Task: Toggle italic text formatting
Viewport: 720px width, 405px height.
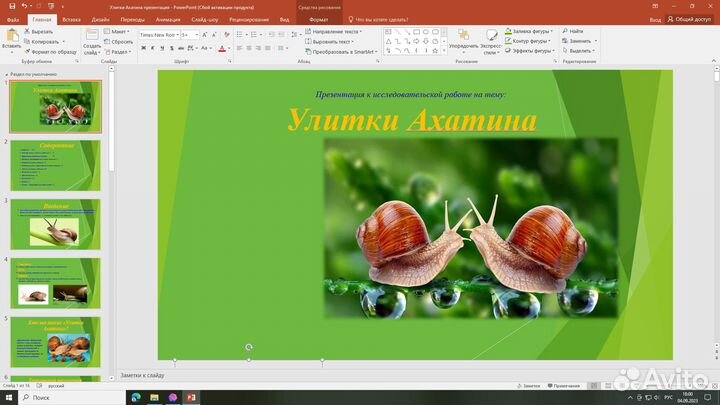Action: click(x=150, y=47)
